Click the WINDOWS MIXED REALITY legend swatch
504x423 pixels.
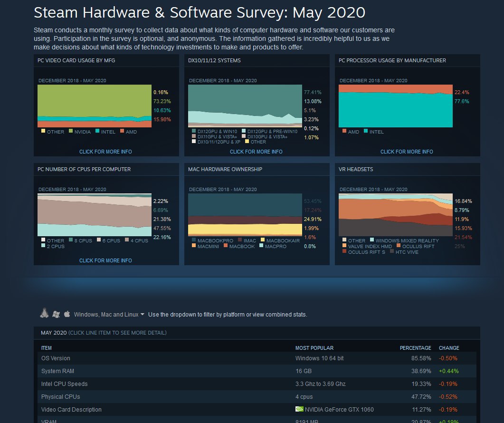coord(372,240)
